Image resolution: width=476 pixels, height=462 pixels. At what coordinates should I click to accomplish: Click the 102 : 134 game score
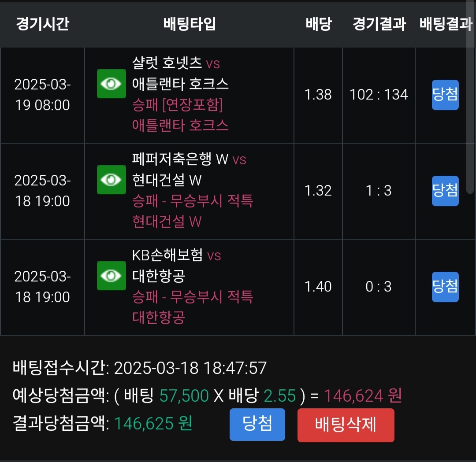379,95
